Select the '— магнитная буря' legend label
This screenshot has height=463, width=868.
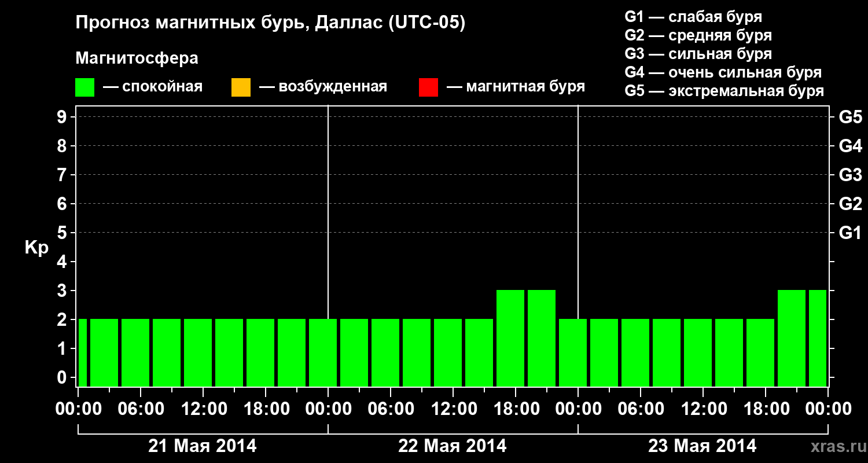click(516, 87)
